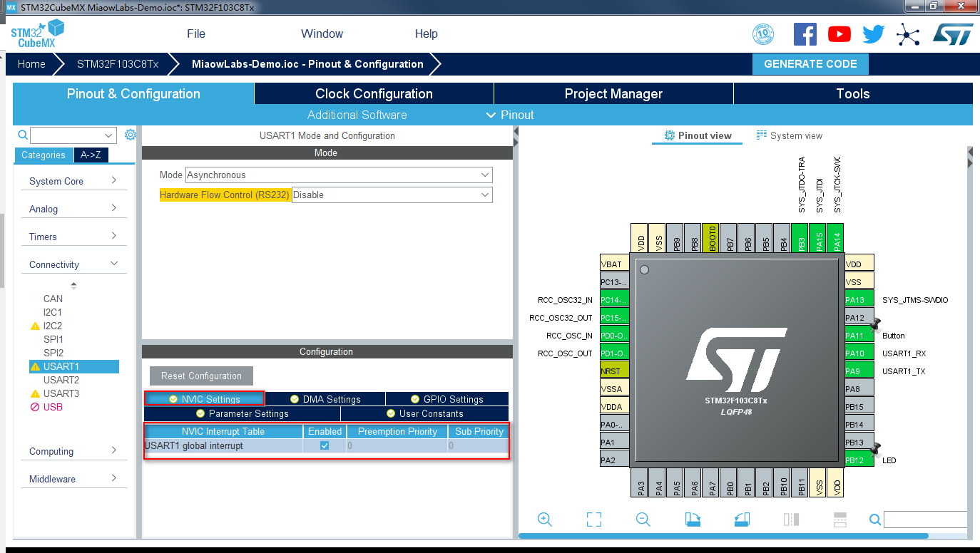
Task: Click the 10 years longevity badge
Action: point(763,33)
